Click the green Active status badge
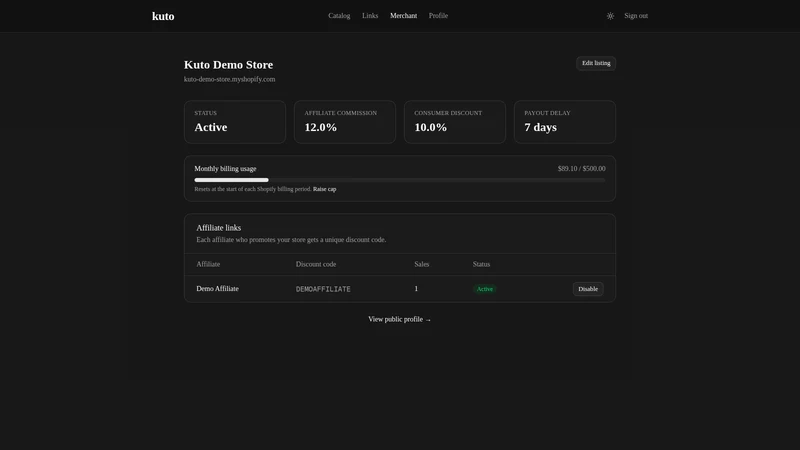Viewport: 800px width, 450px height. pyautogui.click(x=484, y=289)
